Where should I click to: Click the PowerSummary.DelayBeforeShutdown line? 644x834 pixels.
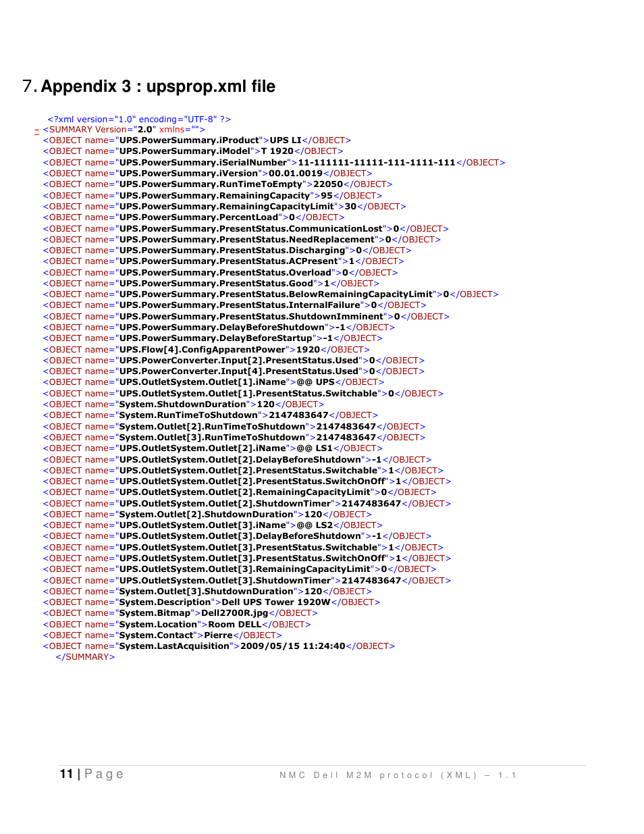219,328
